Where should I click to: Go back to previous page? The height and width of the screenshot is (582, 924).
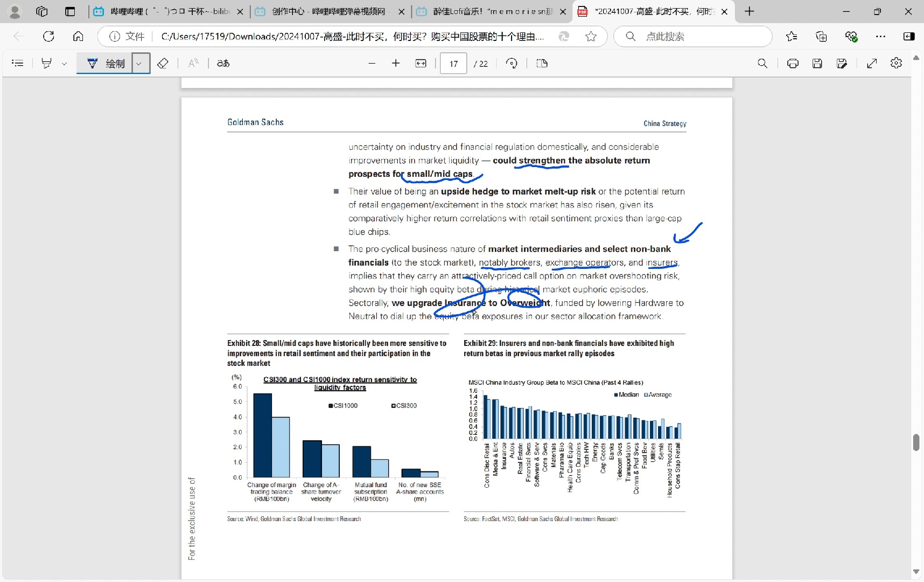[18, 36]
